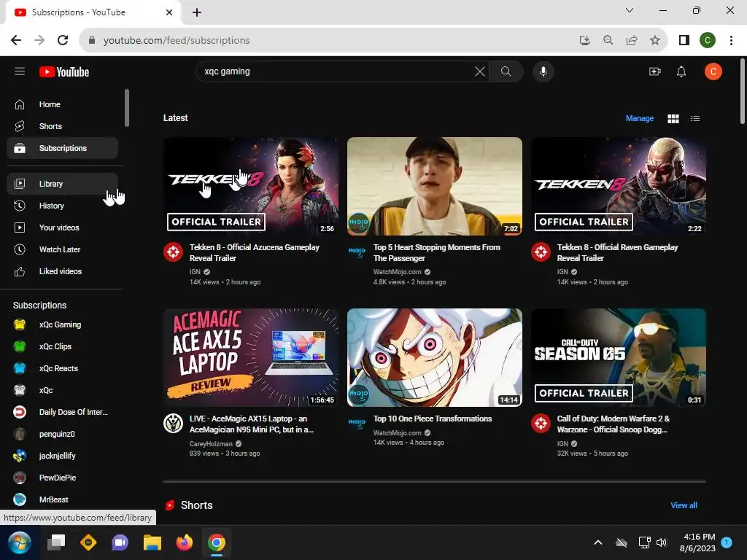The image size is (747, 560).
Task: Open the zoom magnifier icon in address bar
Action: [x=608, y=41]
